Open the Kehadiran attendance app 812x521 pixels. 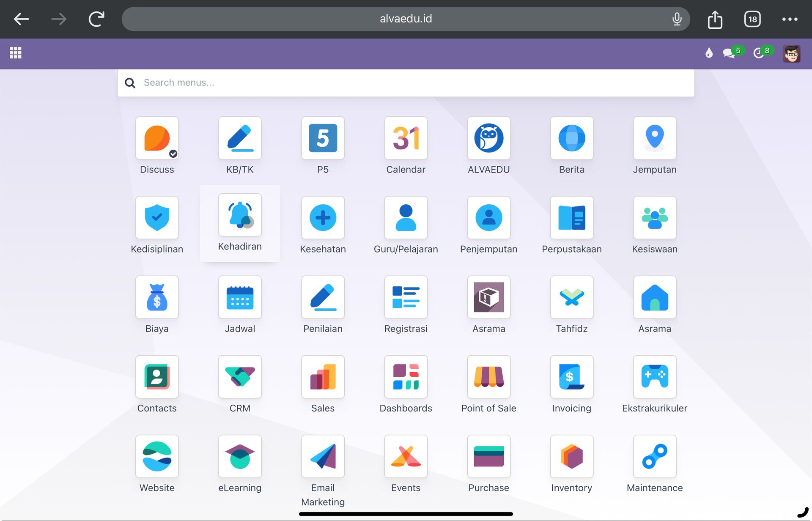pos(240,215)
